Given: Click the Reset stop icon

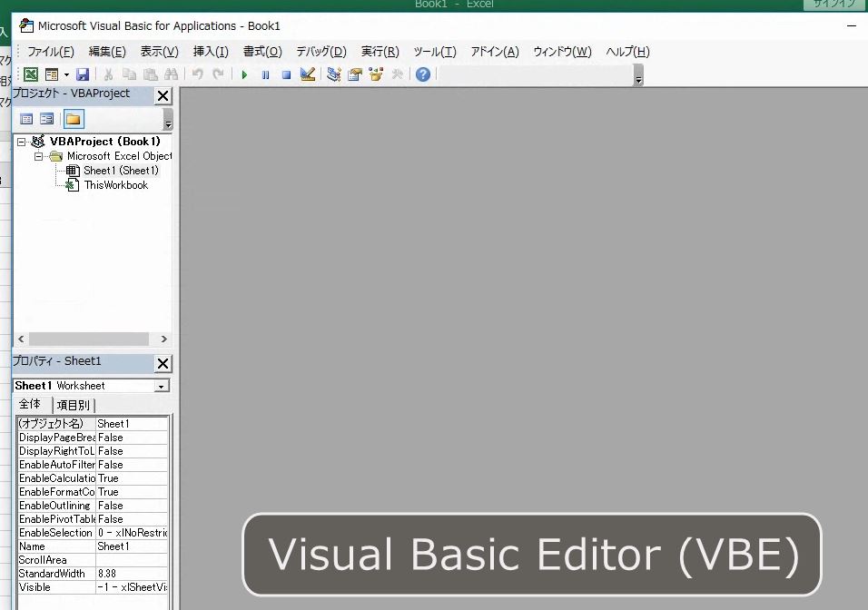Looking at the screenshot, I should tap(286, 74).
